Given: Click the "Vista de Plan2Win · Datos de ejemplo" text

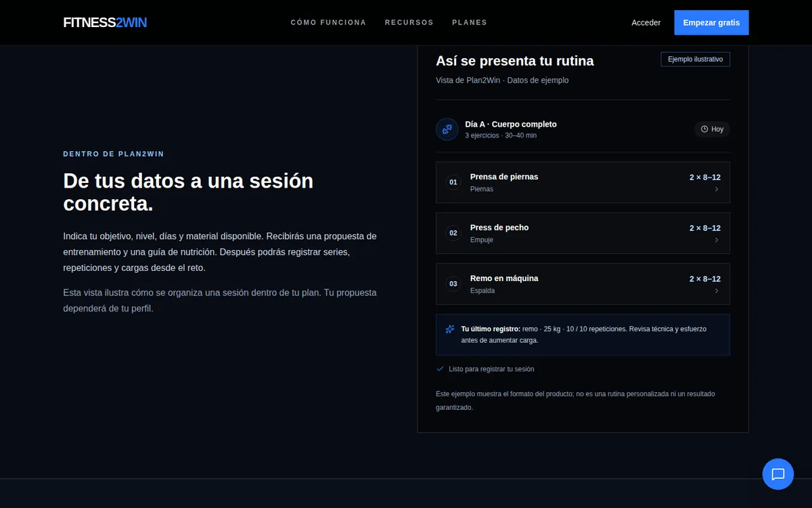Looking at the screenshot, I should pos(502,80).
